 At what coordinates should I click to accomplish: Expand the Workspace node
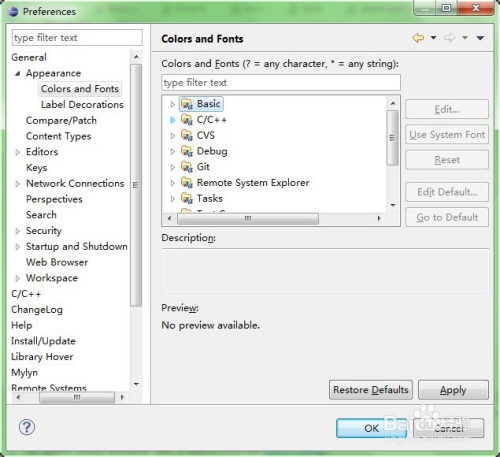[x=18, y=278]
